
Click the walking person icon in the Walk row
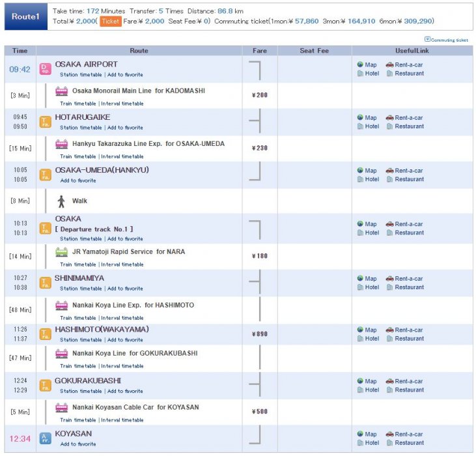click(x=61, y=201)
